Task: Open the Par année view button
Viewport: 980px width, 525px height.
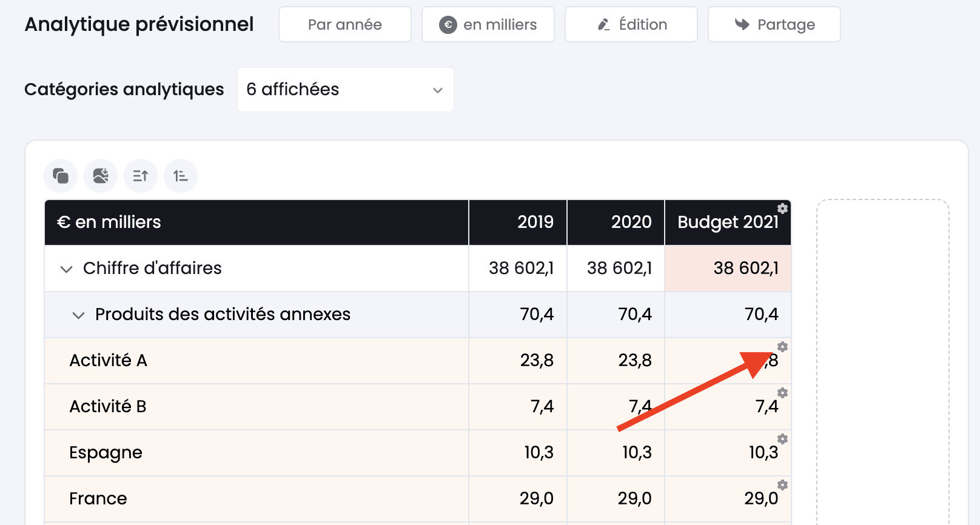Action: (x=345, y=24)
